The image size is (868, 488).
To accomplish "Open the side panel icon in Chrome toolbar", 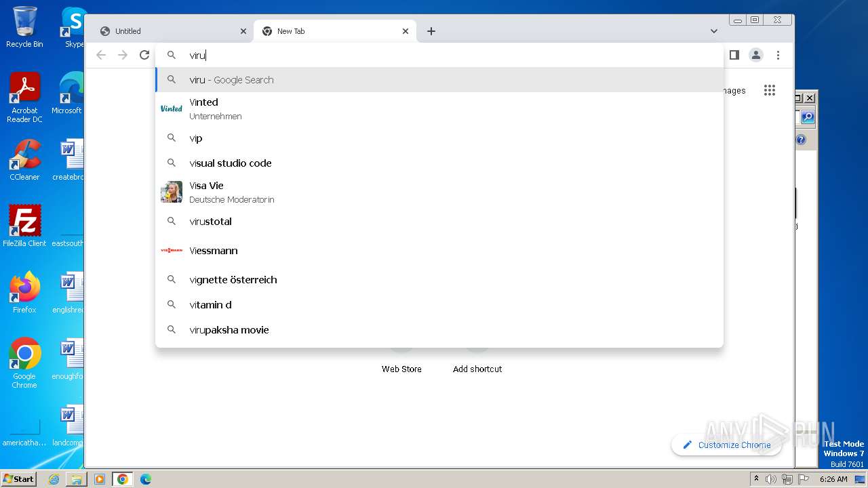I will point(734,55).
